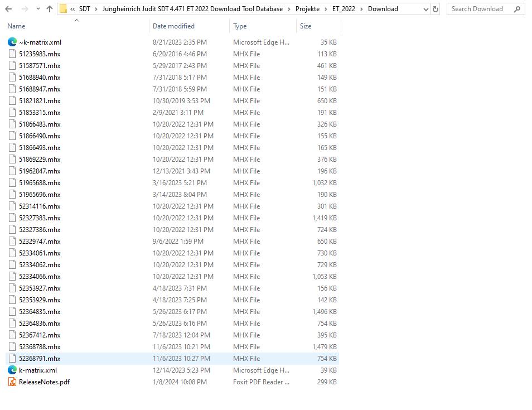Viewport: 532px width, 410px height.
Task: Select 52334061.mhx file
Action: 40,253
